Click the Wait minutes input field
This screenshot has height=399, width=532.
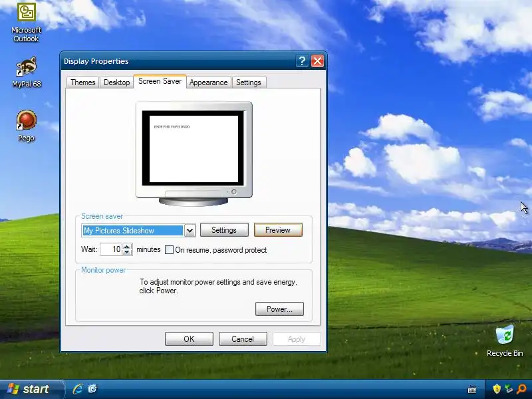tap(111, 249)
